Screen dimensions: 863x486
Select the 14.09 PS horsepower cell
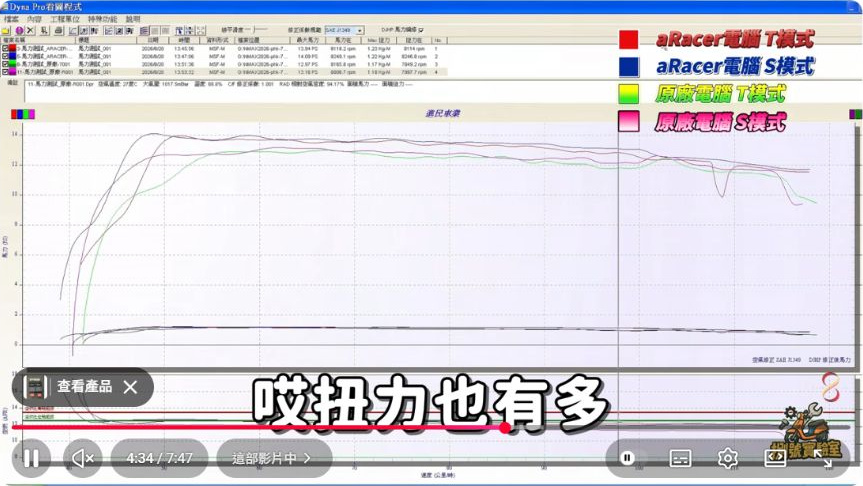[x=307, y=56]
